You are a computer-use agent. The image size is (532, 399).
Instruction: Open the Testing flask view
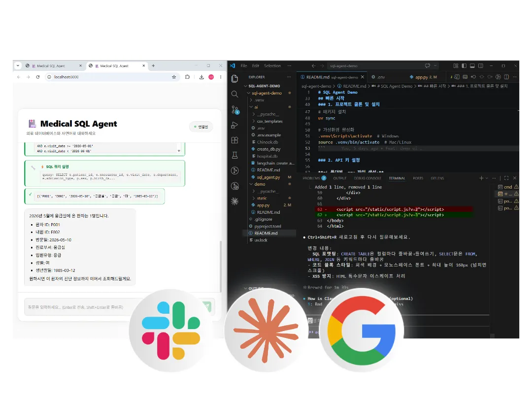click(234, 155)
